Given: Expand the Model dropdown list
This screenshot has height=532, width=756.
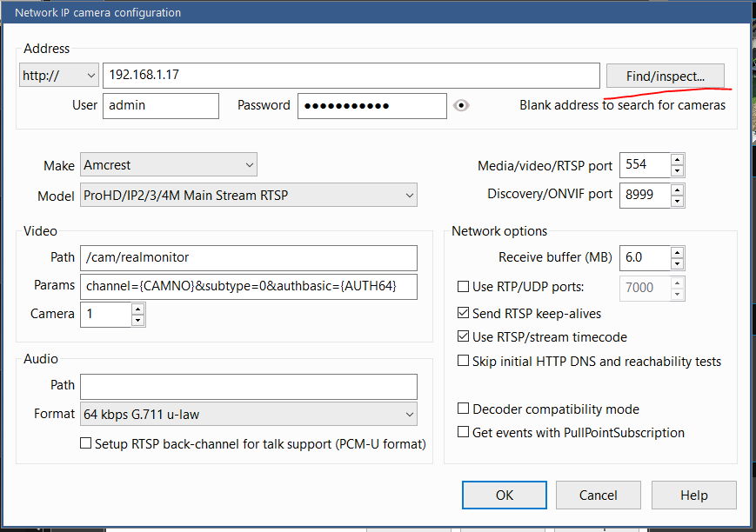Looking at the screenshot, I should [248, 196].
